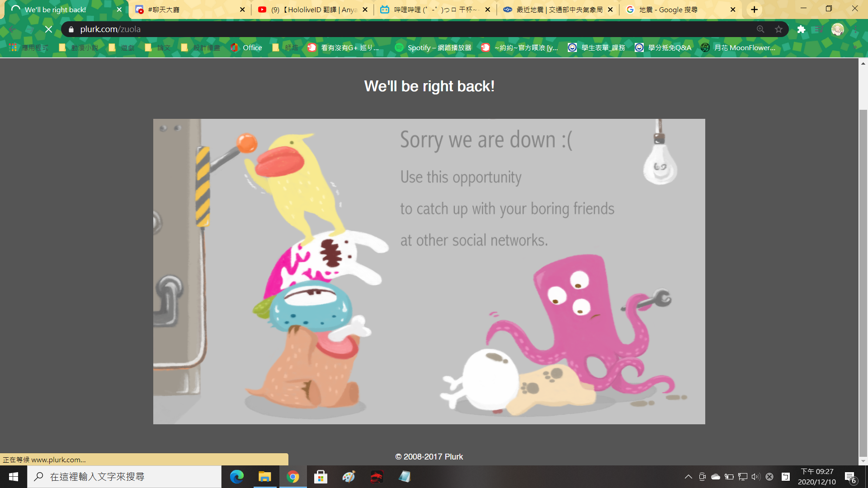
Task: Click the Meet Now camera tray icon
Action: coord(702,477)
